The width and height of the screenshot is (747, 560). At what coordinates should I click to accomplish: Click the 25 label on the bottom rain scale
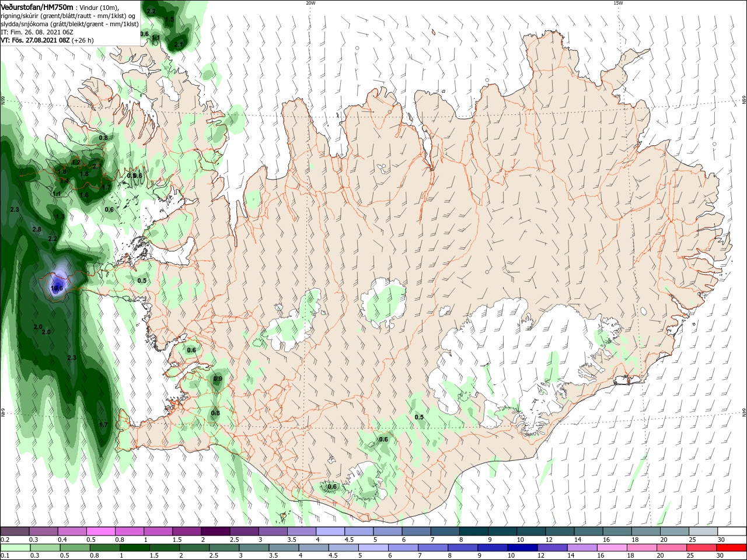coord(690,556)
